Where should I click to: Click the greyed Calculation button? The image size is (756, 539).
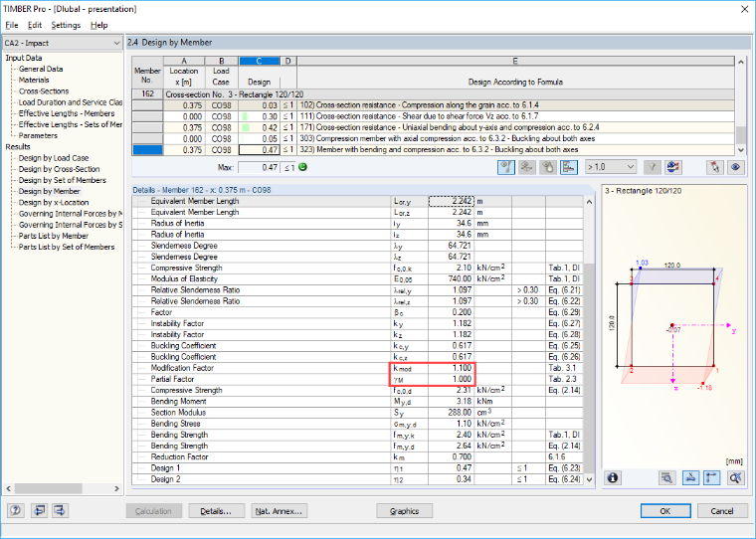154,511
